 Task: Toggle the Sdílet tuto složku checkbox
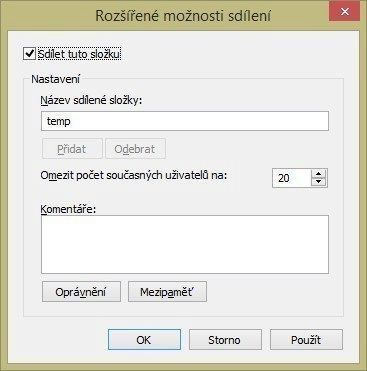(30, 54)
